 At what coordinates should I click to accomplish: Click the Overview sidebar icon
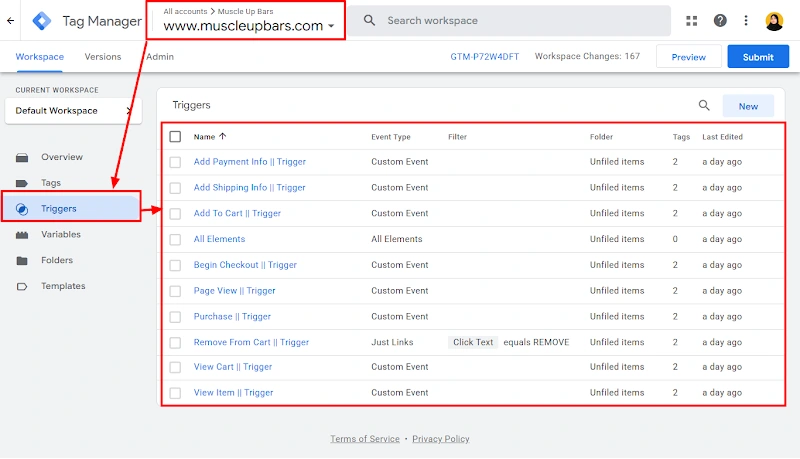(x=22, y=157)
